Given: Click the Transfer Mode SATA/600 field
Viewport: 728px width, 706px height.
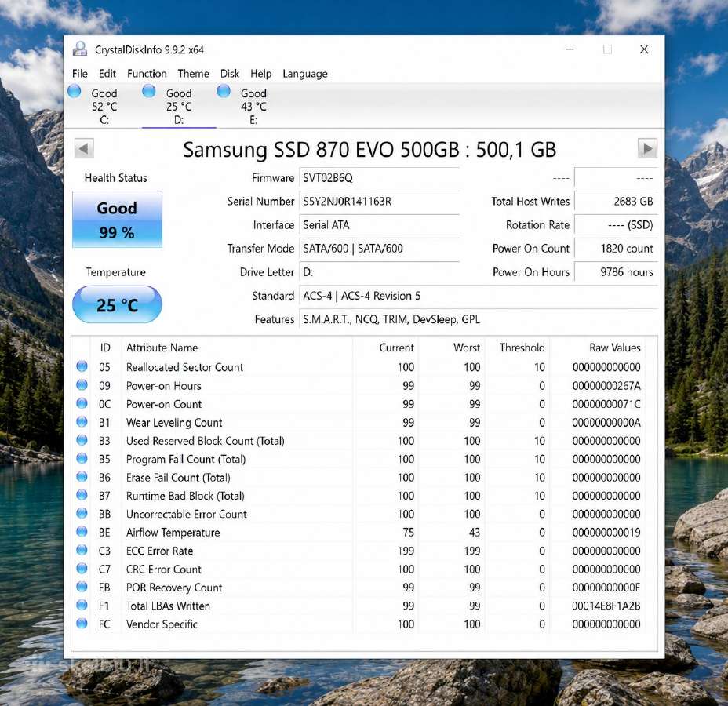Looking at the screenshot, I should (380, 249).
